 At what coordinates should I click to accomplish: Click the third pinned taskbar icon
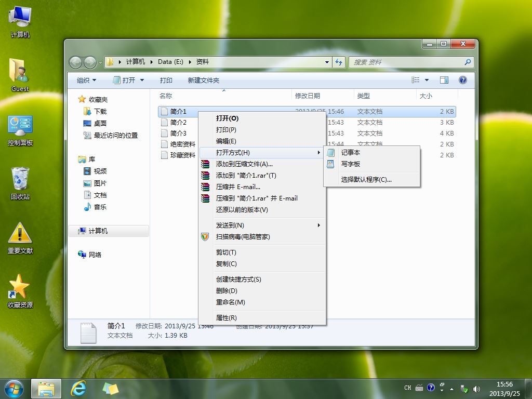pos(110,389)
